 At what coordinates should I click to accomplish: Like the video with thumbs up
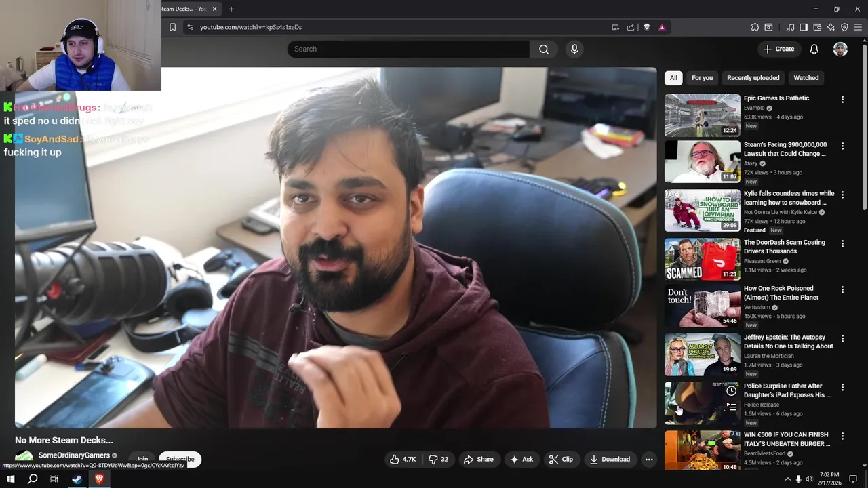402,459
